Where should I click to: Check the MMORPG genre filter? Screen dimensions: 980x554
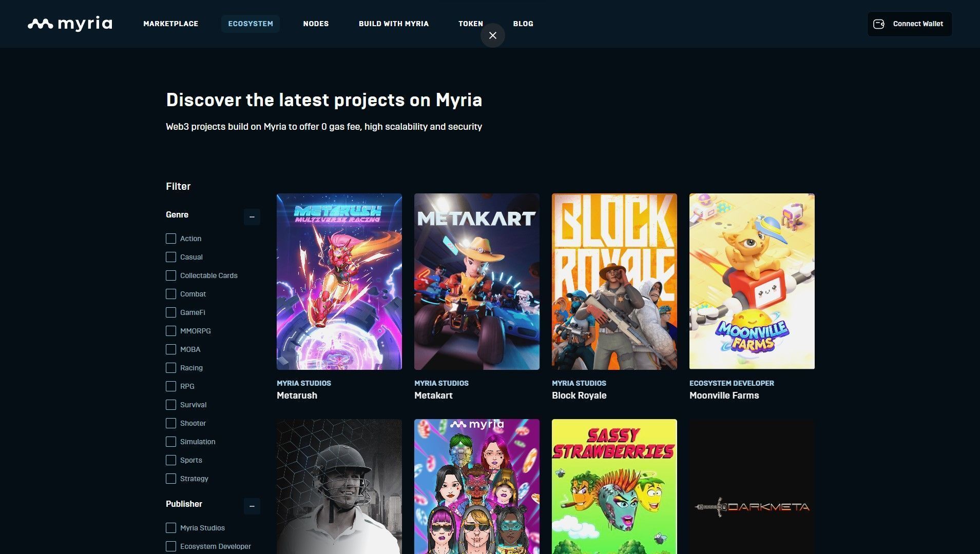170,331
